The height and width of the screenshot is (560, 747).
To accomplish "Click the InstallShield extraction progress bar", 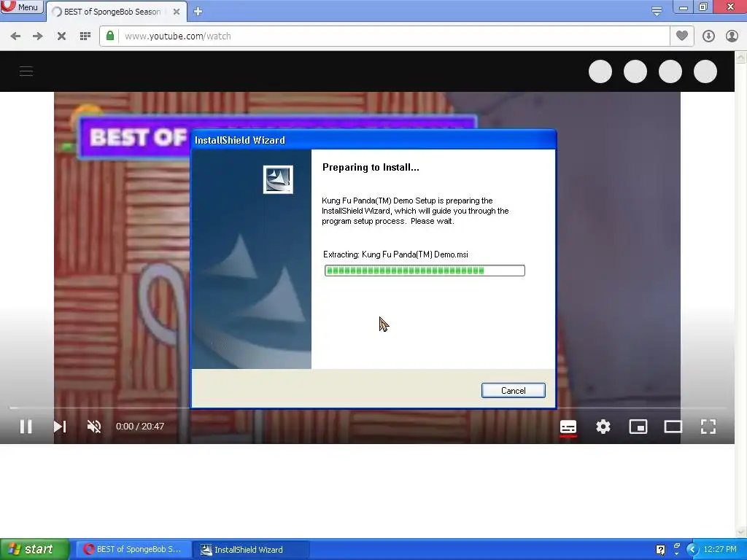I will click(425, 271).
